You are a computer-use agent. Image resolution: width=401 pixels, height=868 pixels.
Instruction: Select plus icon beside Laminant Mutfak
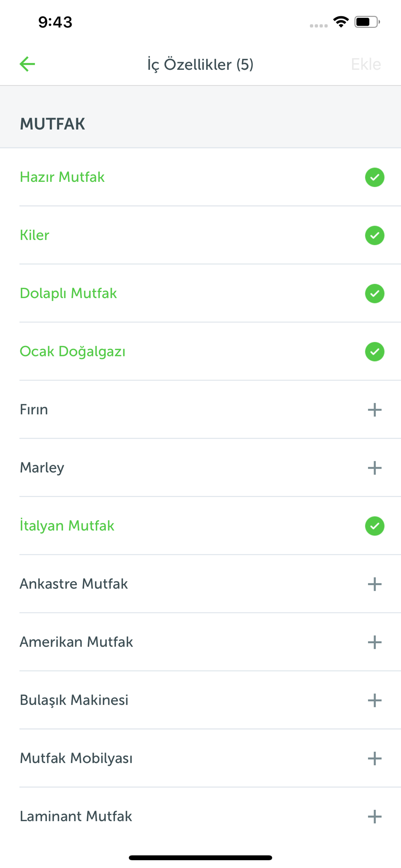coord(375,817)
